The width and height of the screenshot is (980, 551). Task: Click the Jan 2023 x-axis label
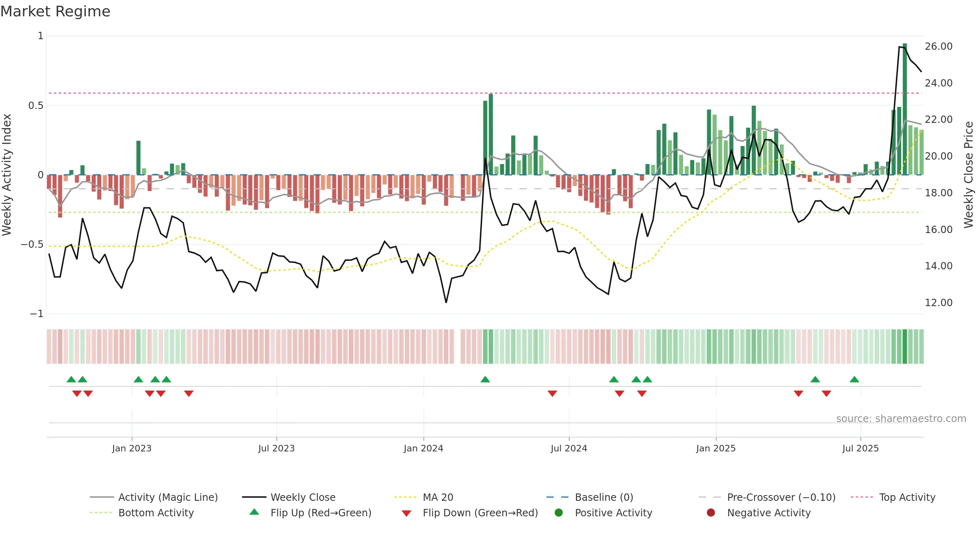point(132,448)
